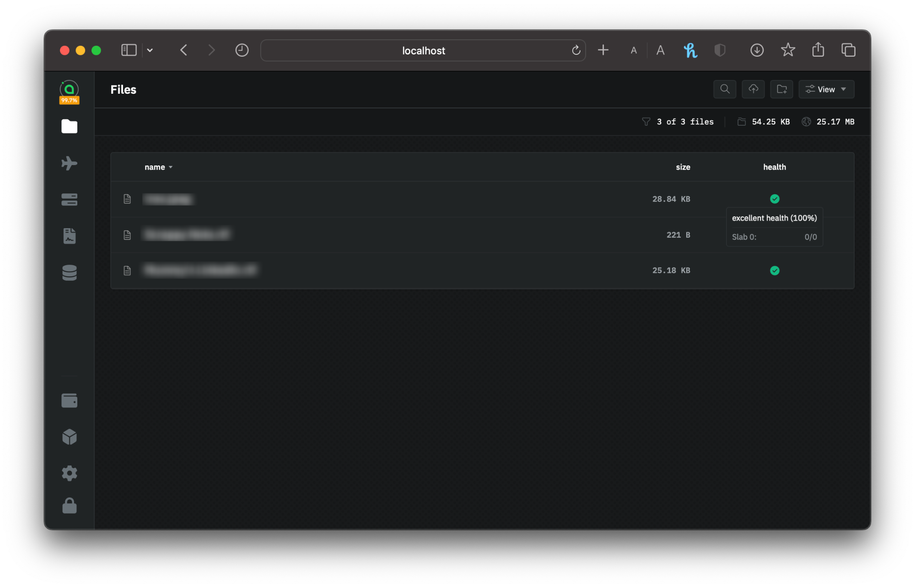Click the green health check on 25.18 KB file
Screen dimensions: 915x588
pyautogui.click(x=775, y=271)
